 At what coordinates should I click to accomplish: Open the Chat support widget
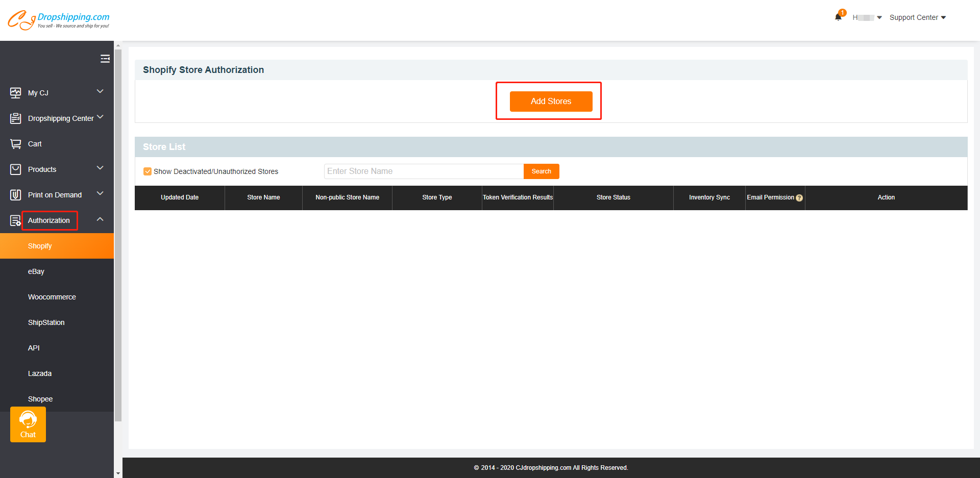(x=28, y=424)
